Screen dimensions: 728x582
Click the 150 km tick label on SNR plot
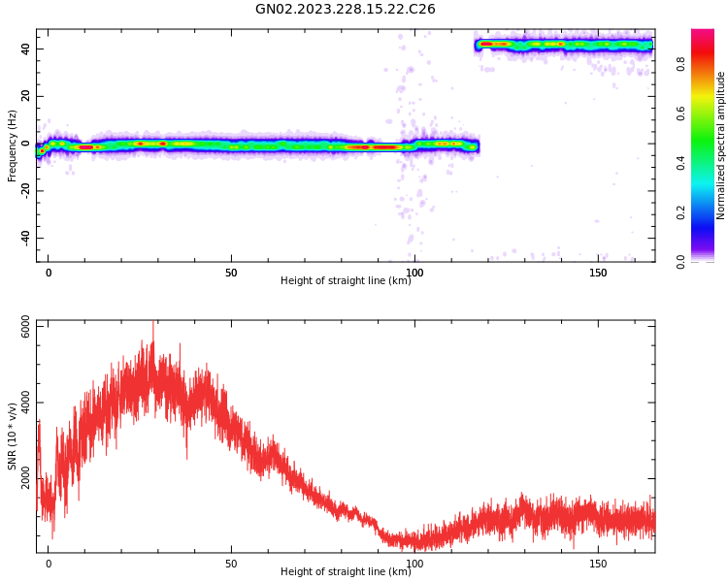pos(598,564)
